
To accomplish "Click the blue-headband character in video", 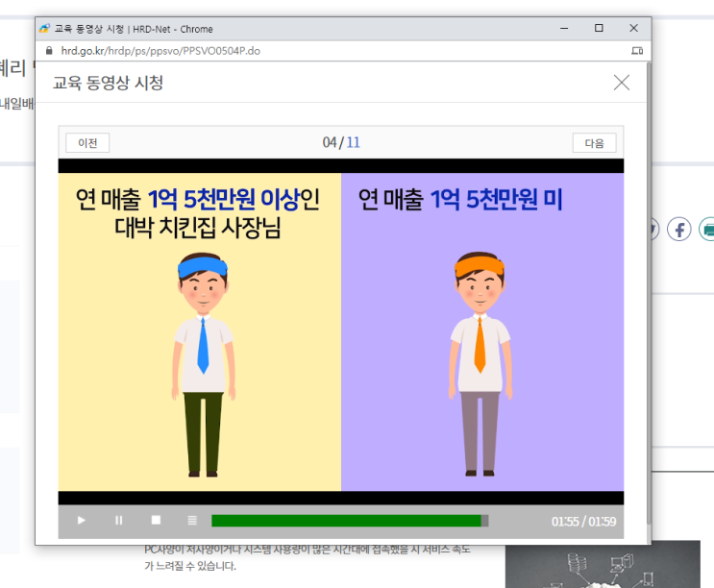I will 203,365.
